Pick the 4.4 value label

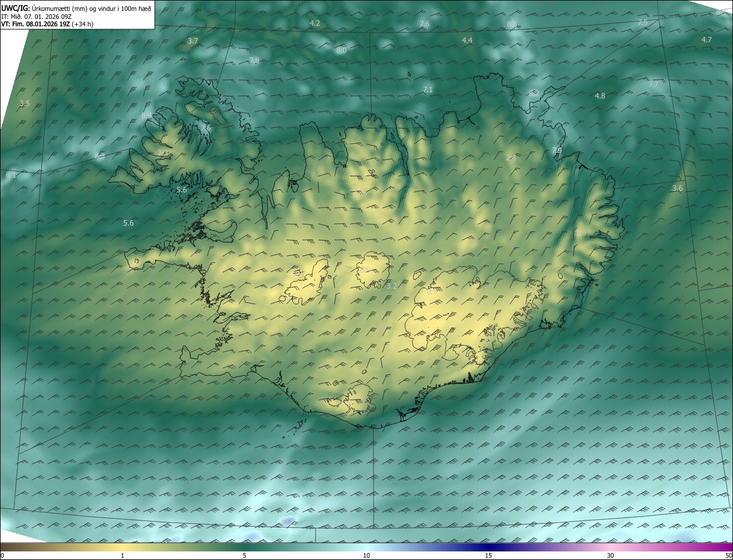[x=467, y=40]
